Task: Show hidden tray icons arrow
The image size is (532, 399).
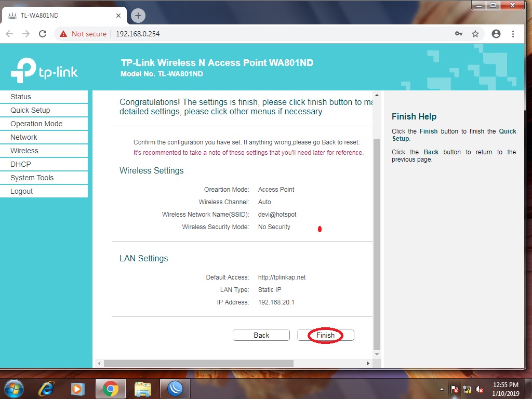Action: pos(442,389)
